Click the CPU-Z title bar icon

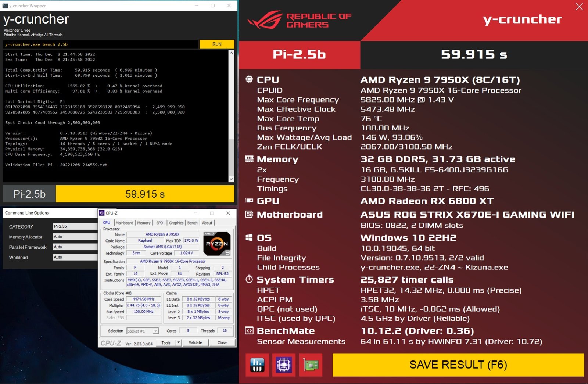point(102,213)
